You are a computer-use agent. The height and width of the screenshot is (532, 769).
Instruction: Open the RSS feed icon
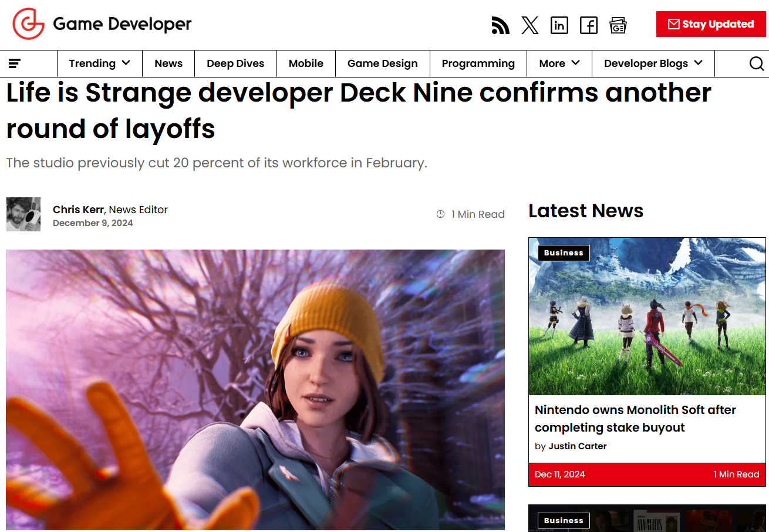pos(500,25)
